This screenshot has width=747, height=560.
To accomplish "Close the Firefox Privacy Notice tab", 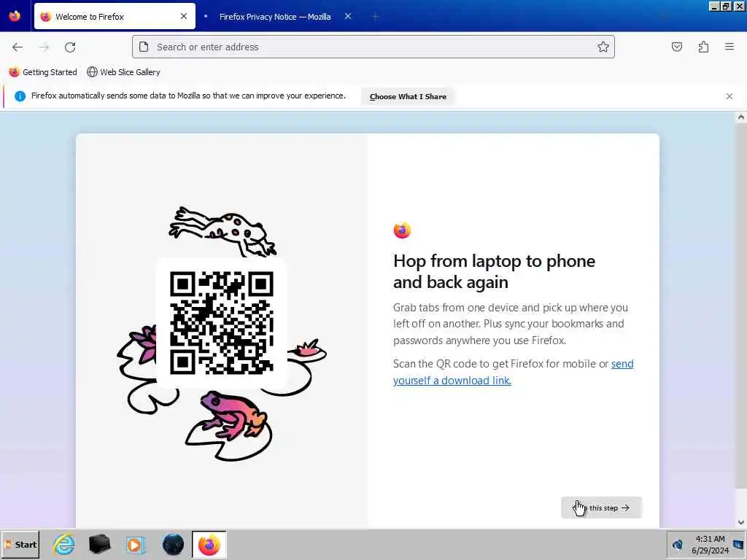I will 348,16.
